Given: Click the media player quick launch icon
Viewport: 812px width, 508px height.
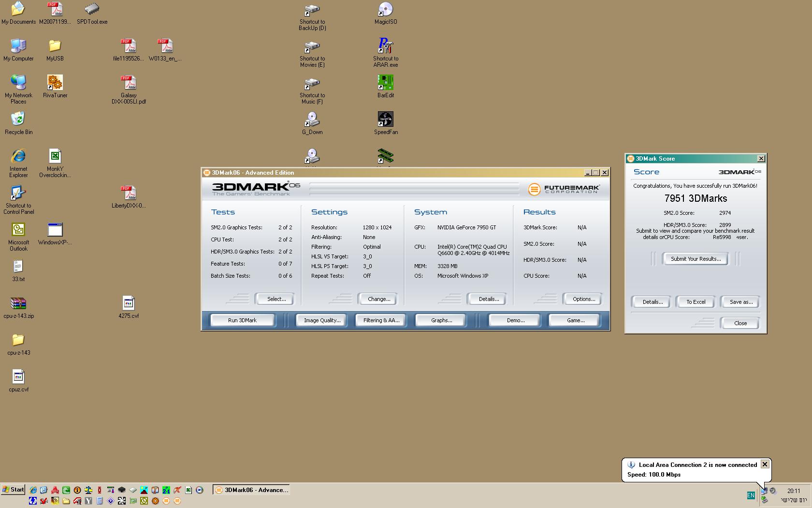Looking at the screenshot, I should click(x=199, y=490).
